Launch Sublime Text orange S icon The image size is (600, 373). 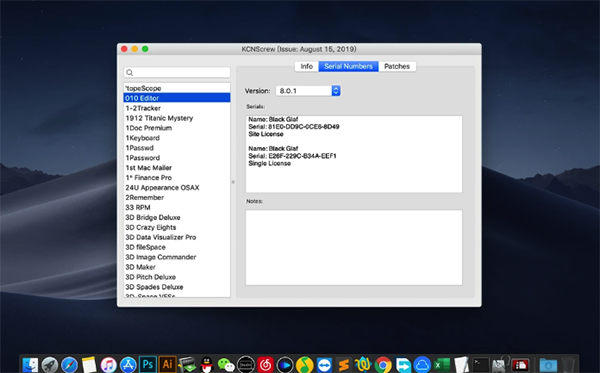pyautogui.click(x=344, y=365)
